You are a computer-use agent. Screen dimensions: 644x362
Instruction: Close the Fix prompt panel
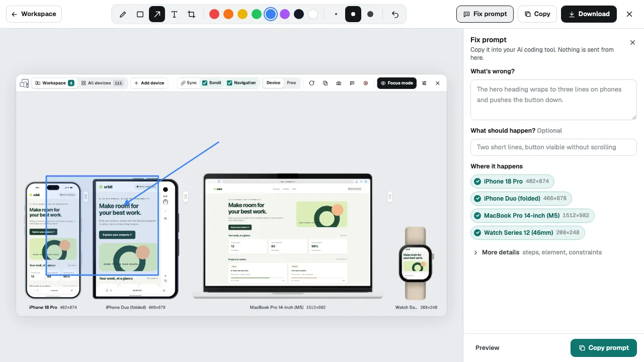tap(633, 43)
